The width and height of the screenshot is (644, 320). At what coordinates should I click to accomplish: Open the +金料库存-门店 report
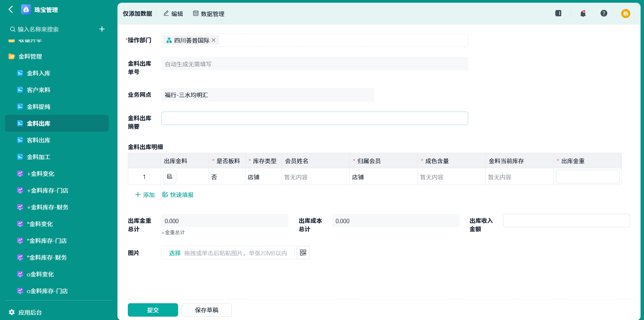coord(57,190)
